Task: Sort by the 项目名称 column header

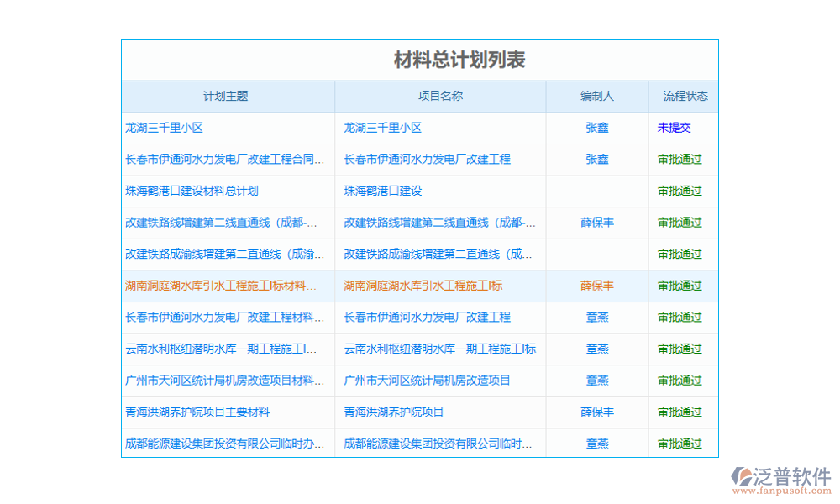Action: coord(440,96)
